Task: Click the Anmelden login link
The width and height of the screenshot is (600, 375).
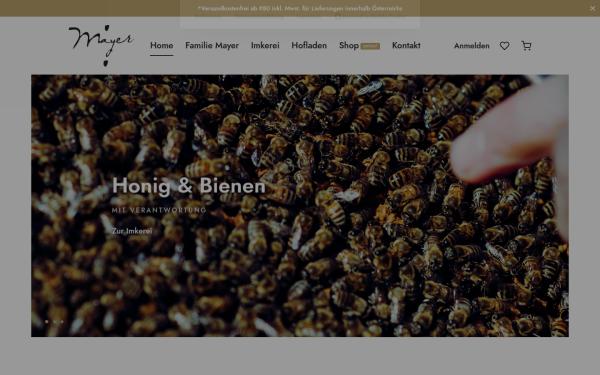Action: [x=471, y=46]
